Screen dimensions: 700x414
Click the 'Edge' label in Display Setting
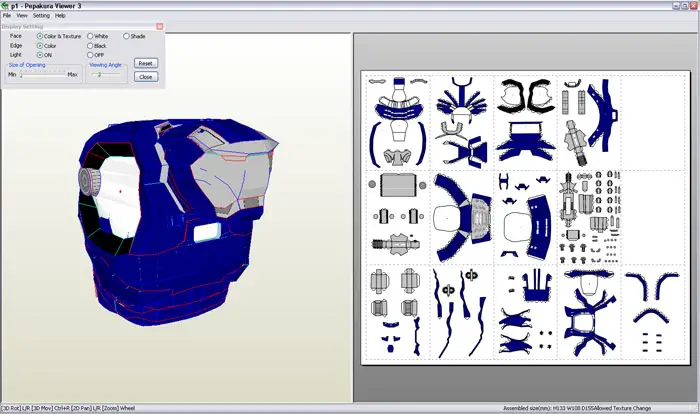[x=16, y=46]
